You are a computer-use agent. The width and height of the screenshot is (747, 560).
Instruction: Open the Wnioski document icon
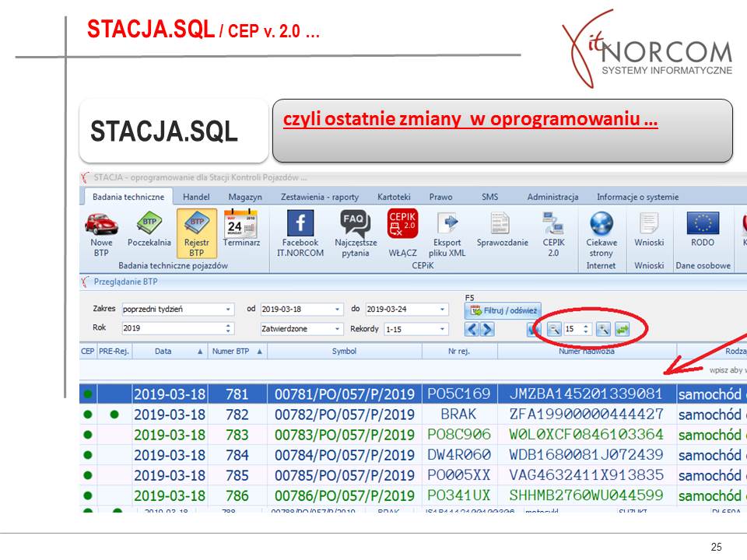(649, 223)
